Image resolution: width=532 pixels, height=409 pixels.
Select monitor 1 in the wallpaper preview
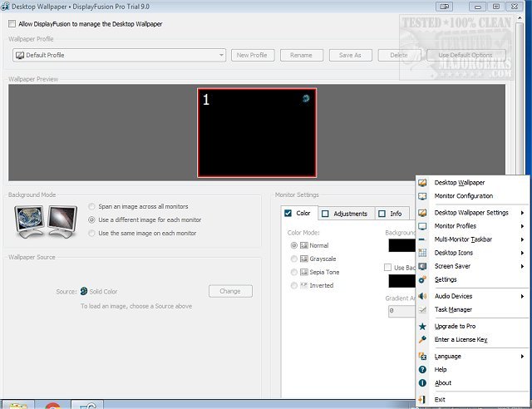pos(257,132)
